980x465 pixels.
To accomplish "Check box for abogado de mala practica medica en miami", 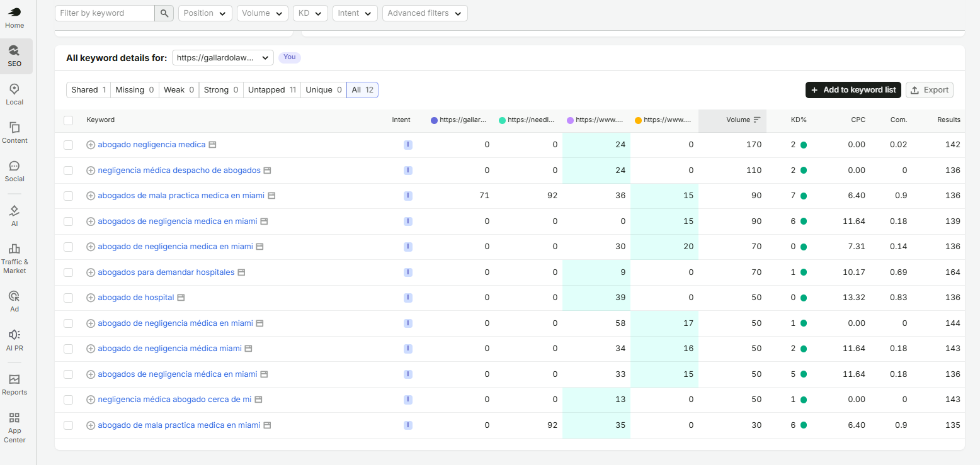I will click(69, 425).
